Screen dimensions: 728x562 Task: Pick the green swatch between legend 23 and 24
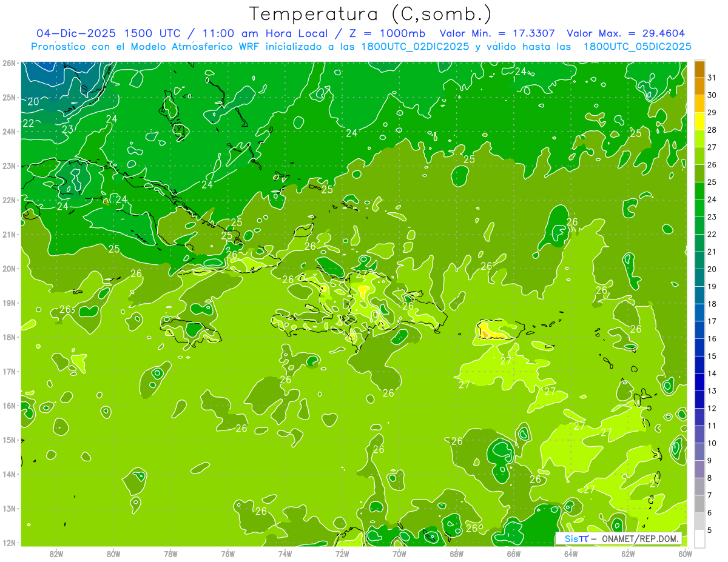(x=699, y=208)
